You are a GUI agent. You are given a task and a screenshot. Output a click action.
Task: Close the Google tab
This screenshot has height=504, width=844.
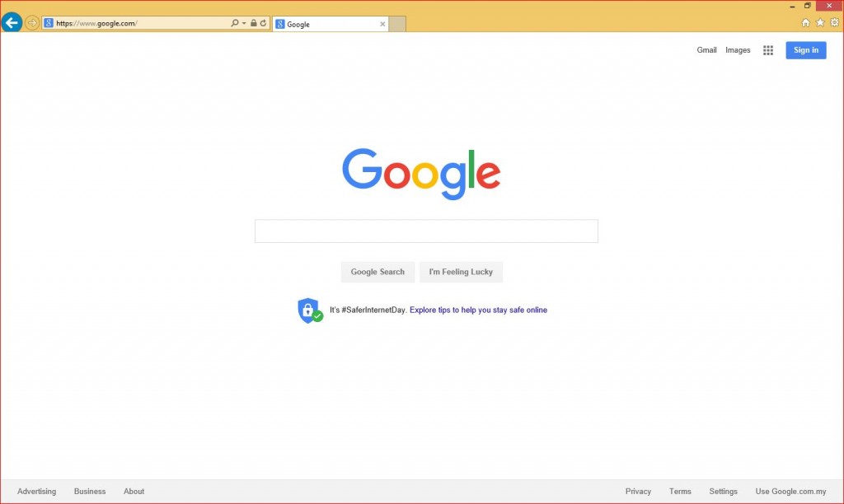382,24
